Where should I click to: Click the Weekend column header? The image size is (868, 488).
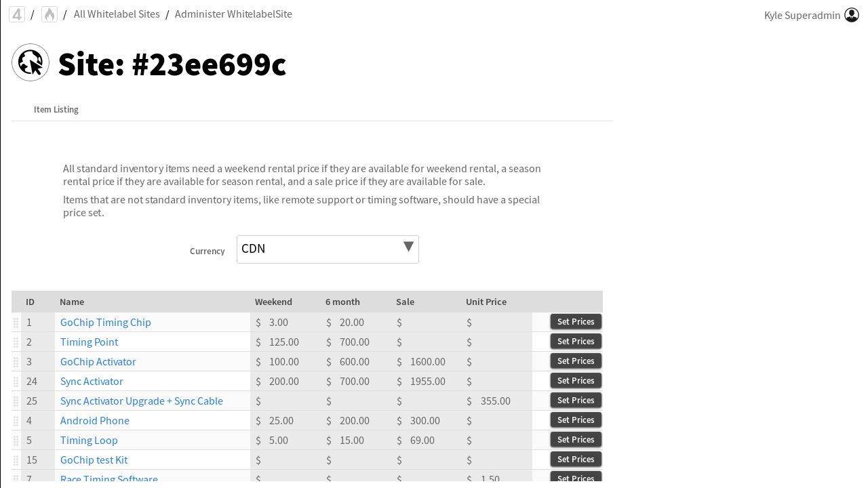[273, 302]
